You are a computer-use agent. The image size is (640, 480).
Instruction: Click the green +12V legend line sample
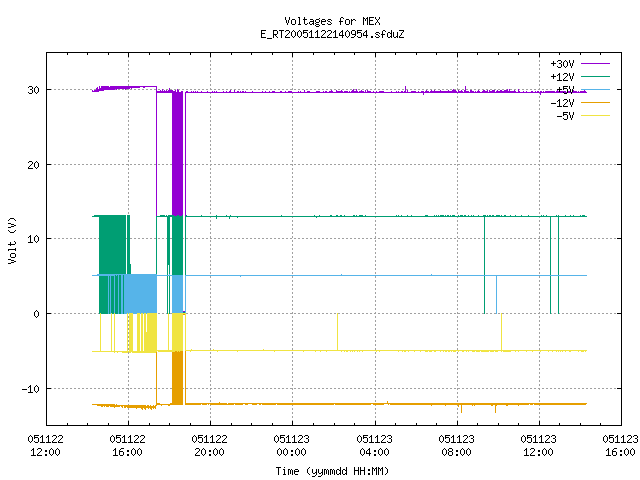595,76
